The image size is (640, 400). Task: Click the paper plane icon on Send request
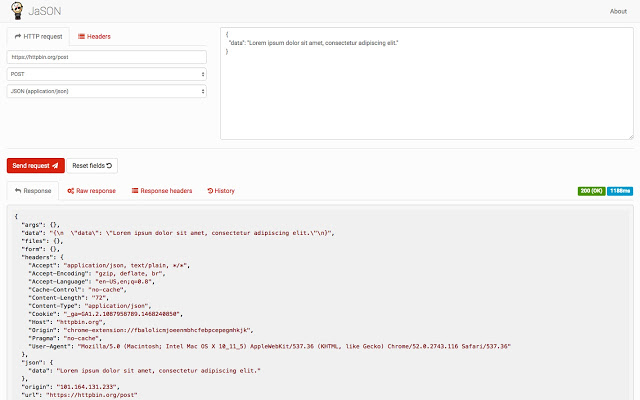(55, 166)
